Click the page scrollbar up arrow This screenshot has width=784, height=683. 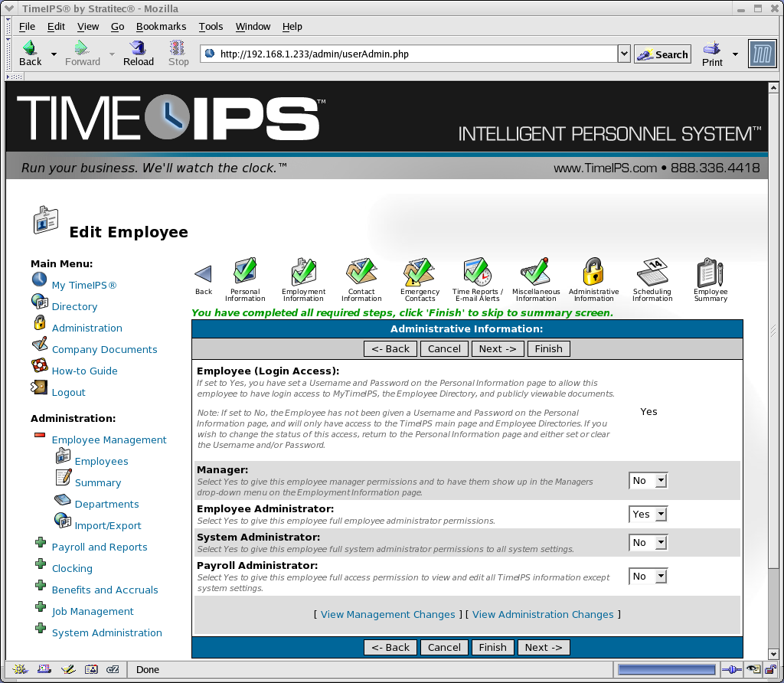(773, 88)
